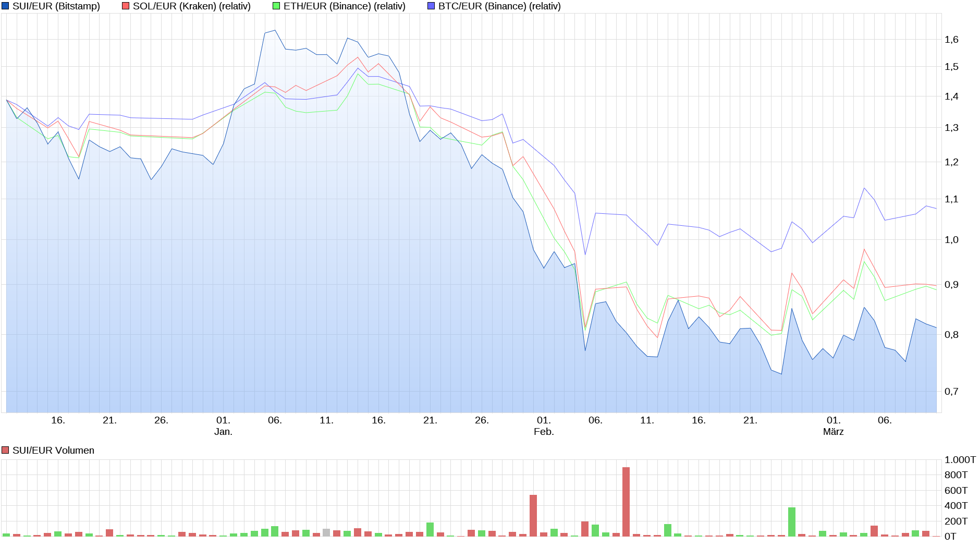Click the Jan. month label on the time axis
980x547 pixels.
pyautogui.click(x=223, y=432)
